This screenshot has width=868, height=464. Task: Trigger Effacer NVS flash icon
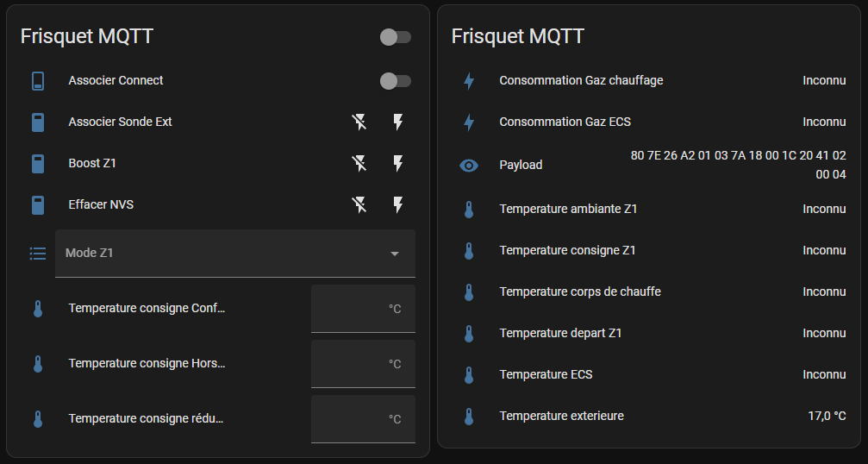click(398, 205)
